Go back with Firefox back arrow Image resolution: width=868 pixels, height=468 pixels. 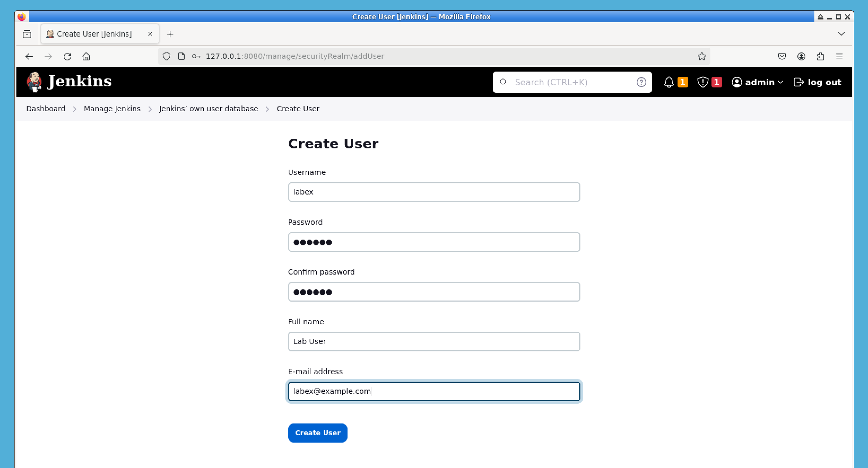click(29, 56)
